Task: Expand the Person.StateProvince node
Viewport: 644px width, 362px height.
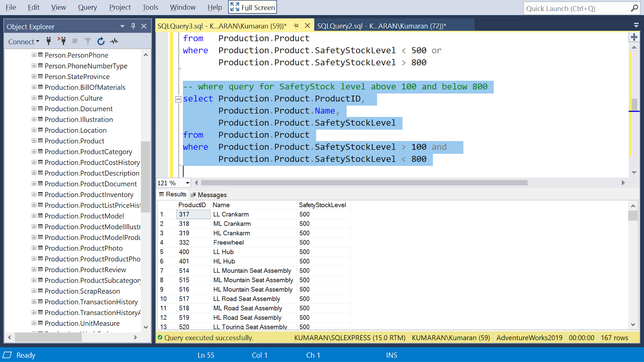Action: pos(34,76)
